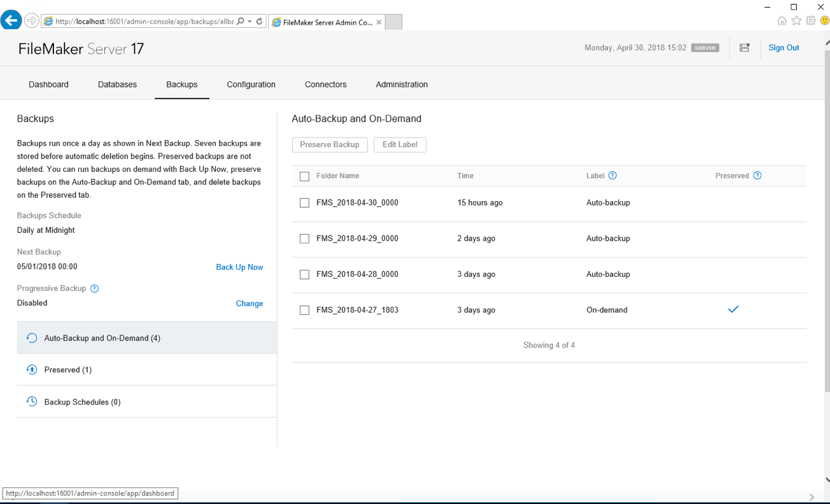Viewport: 830px width, 504px height.
Task: Click the vertical scrollbar down arrow
Action: pos(826,480)
